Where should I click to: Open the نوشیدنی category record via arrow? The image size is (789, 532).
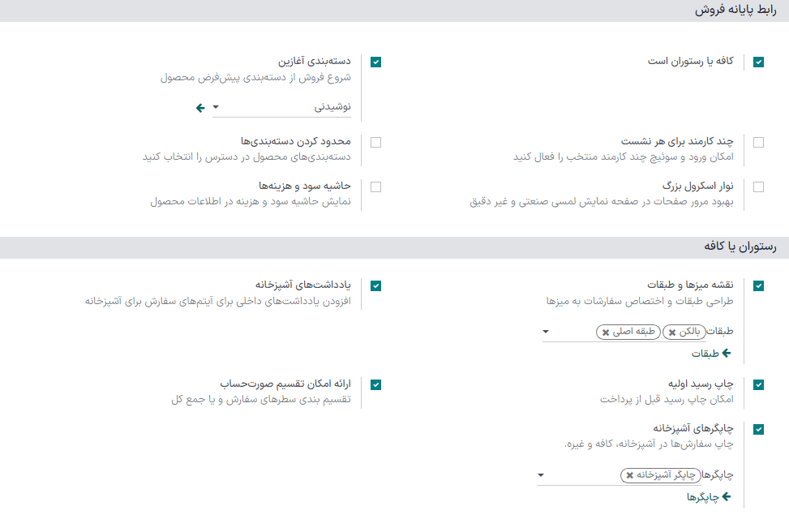point(201,107)
